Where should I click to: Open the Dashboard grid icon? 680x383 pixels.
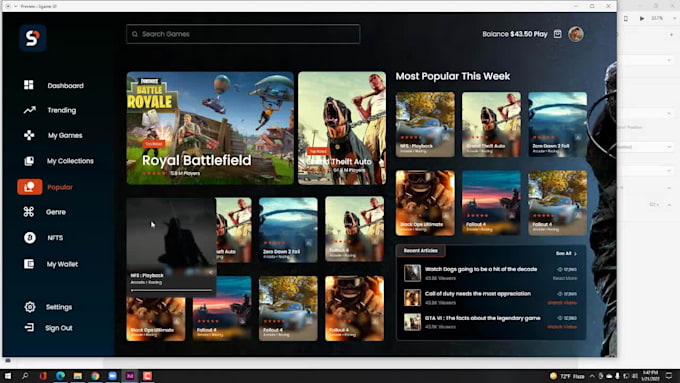point(29,85)
